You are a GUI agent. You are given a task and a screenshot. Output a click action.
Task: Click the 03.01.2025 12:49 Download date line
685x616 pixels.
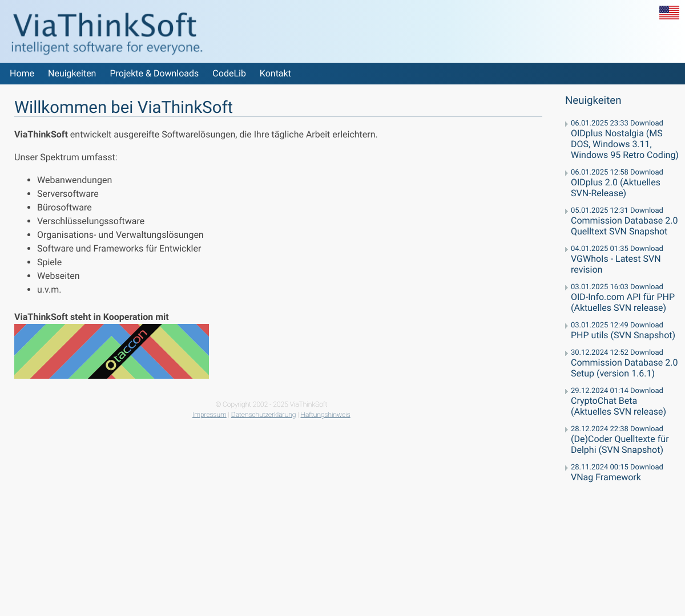click(617, 325)
